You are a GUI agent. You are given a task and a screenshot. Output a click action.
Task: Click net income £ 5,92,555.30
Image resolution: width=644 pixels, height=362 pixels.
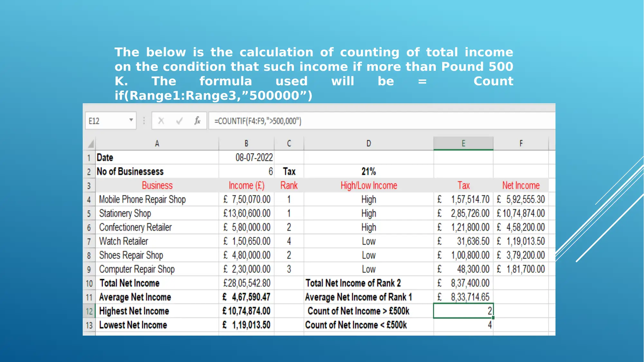click(521, 200)
